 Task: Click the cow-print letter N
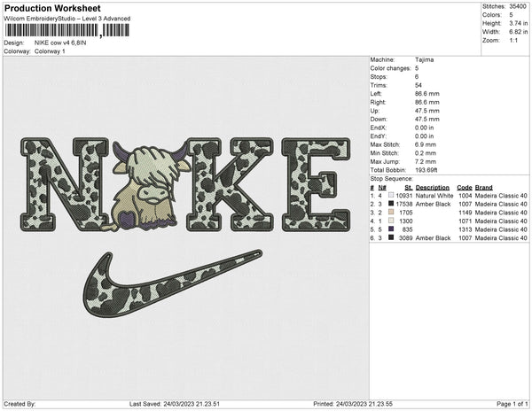tap(65, 184)
